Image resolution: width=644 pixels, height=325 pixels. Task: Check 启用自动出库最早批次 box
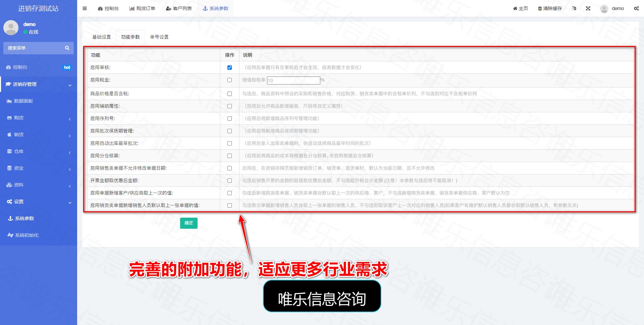click(x=229, y=143)
